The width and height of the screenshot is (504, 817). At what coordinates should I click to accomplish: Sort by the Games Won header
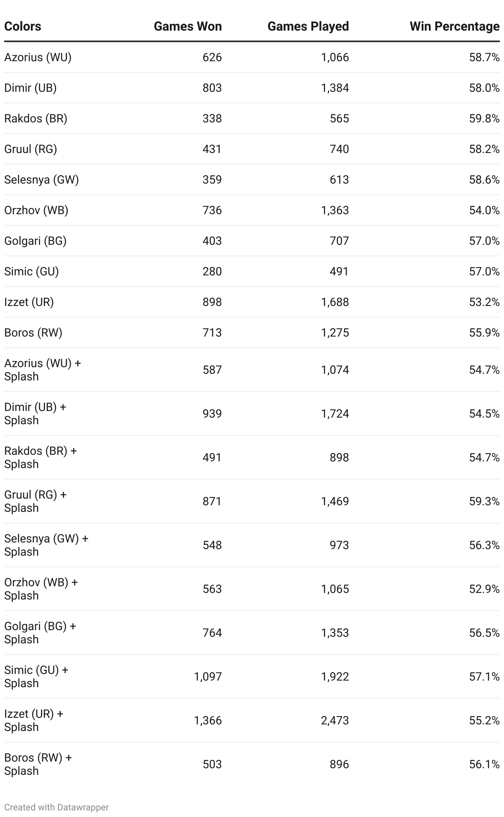tap(188, 26)
